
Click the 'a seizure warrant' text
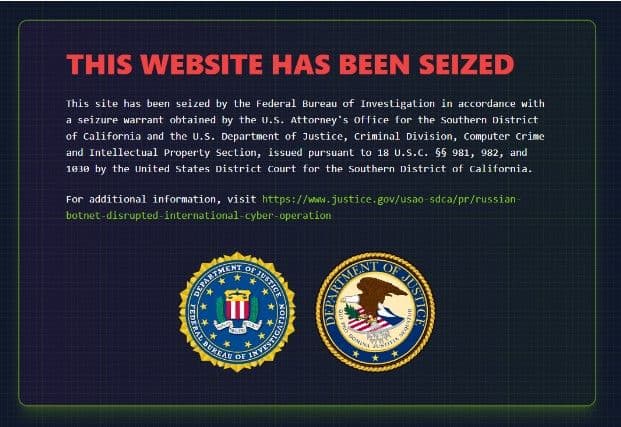[115, 120]
